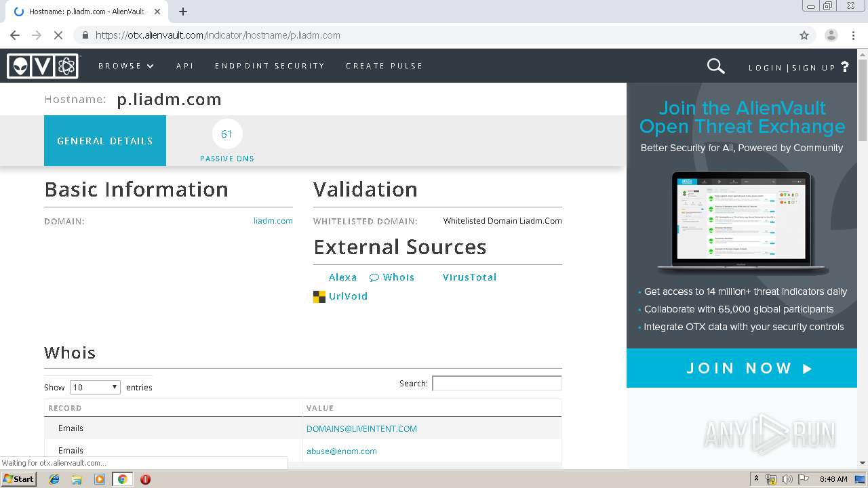Click the 8:48 AM taskbar clock
868x488 pixels.
[833, 479]
